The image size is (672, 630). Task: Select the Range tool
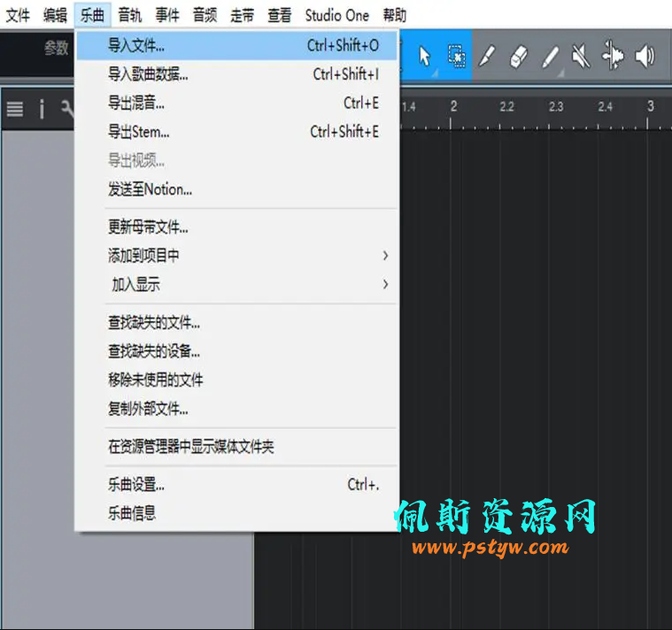coord(457,56)
